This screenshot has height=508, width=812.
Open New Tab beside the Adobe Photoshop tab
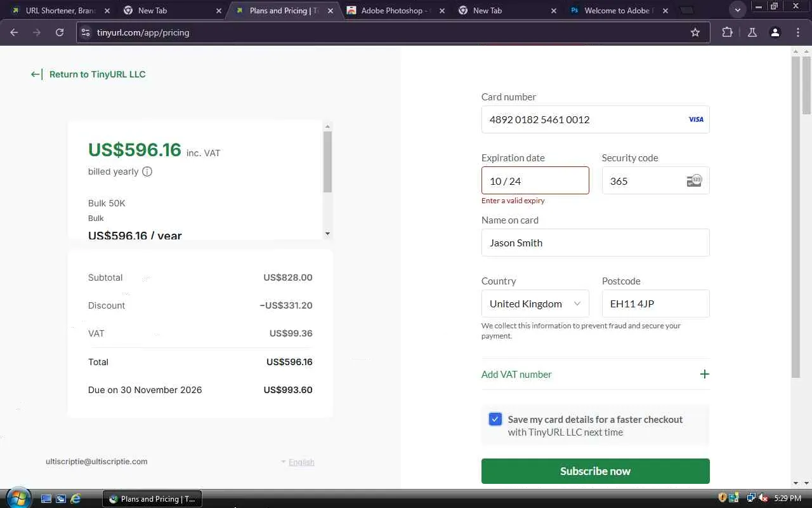point(507,11)
